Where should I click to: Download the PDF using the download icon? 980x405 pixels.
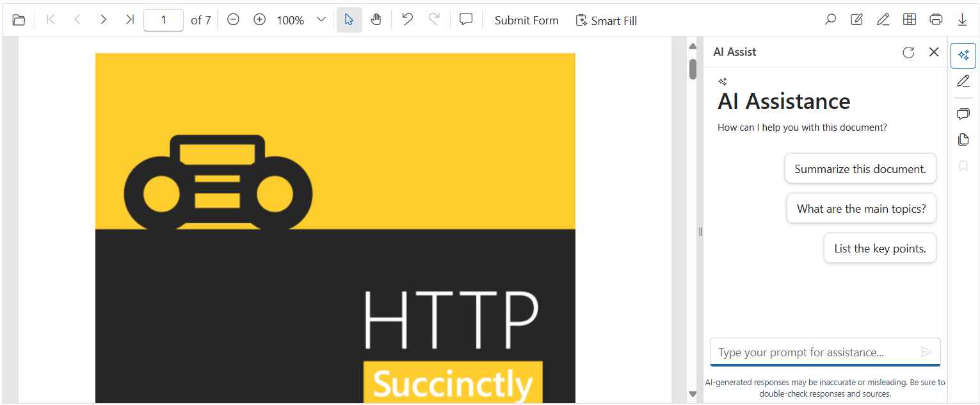click(x=963, y=20)
